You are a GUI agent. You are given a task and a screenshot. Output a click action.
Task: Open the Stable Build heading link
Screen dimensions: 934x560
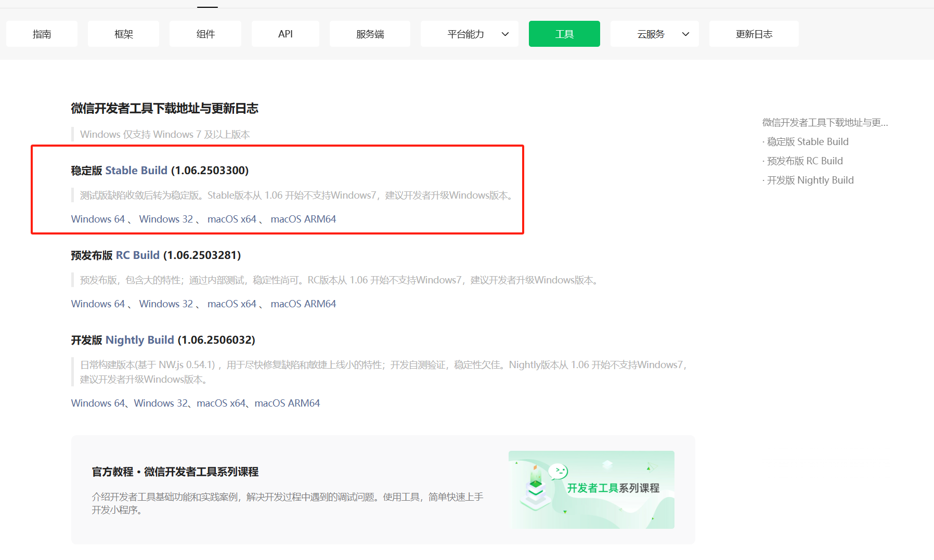(136, 171)
